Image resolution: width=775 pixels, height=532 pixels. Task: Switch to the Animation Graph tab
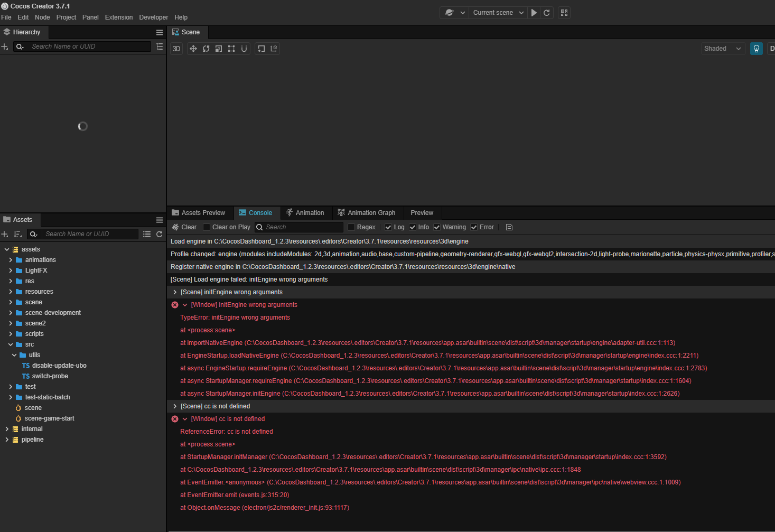coord(367,213)
